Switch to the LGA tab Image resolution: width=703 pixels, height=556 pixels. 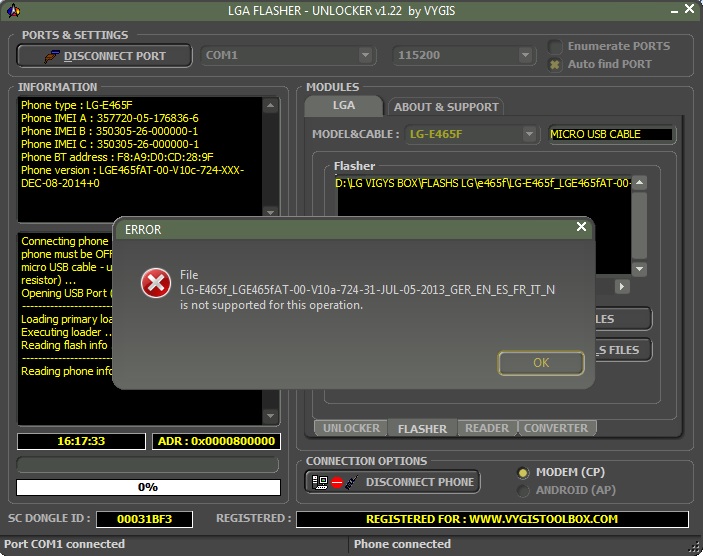(344, 106)
